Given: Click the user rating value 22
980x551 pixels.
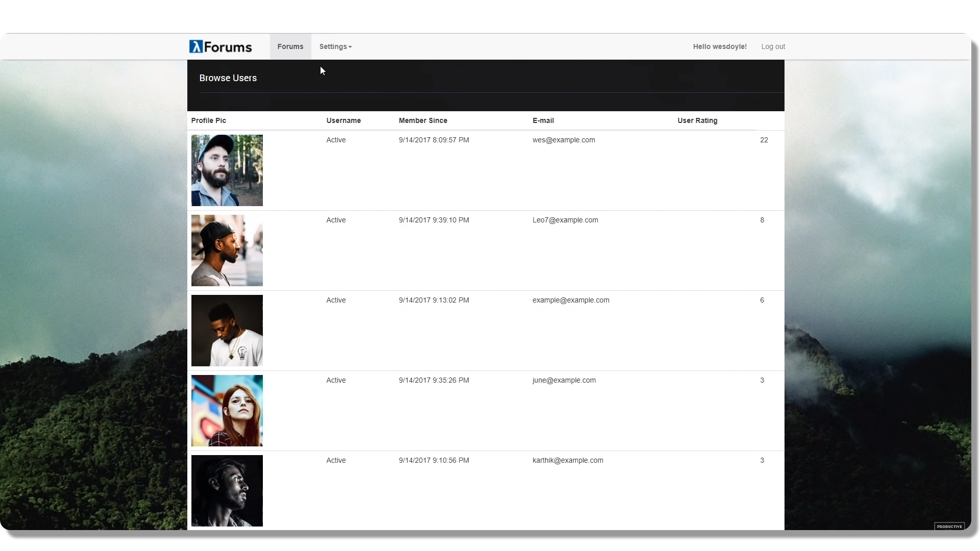Looking at the screenshot, I should (x=764, y=140).
